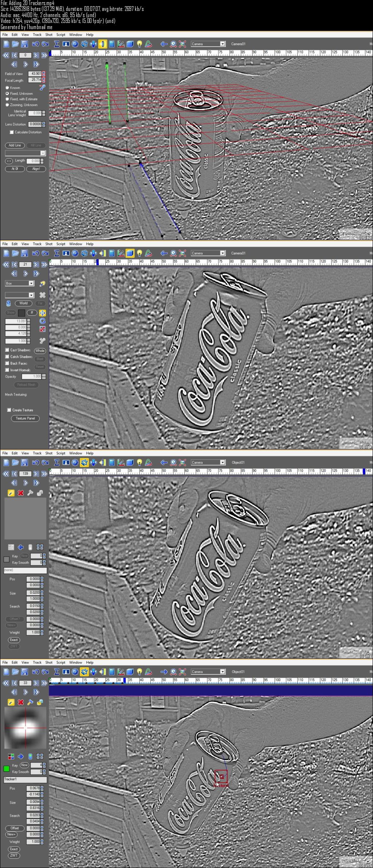This screenshot has width=373, height=868.
Task: Click the New file icon in frame 0 view
Action: (6, 44)
